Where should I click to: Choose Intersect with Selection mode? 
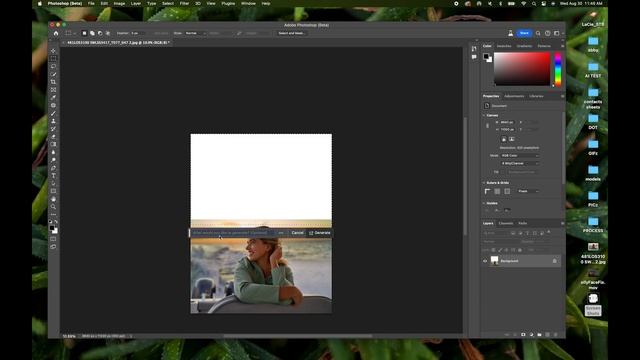coord(108,33)
